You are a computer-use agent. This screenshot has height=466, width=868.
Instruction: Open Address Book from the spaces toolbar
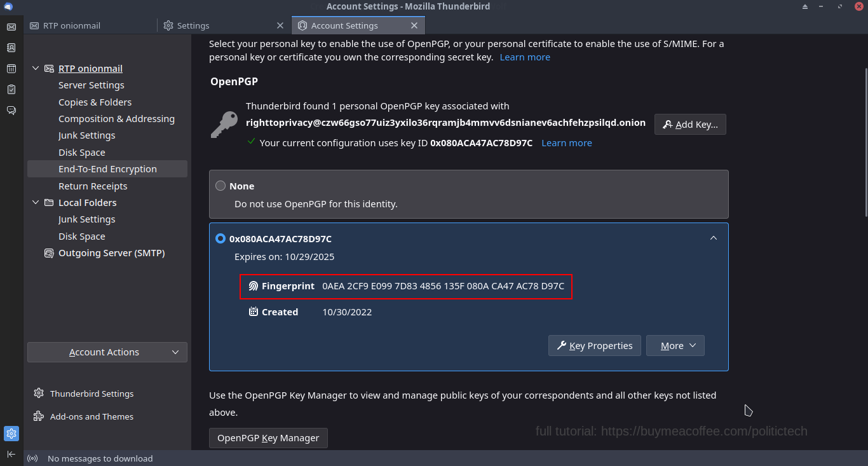[x=11, y=48]
